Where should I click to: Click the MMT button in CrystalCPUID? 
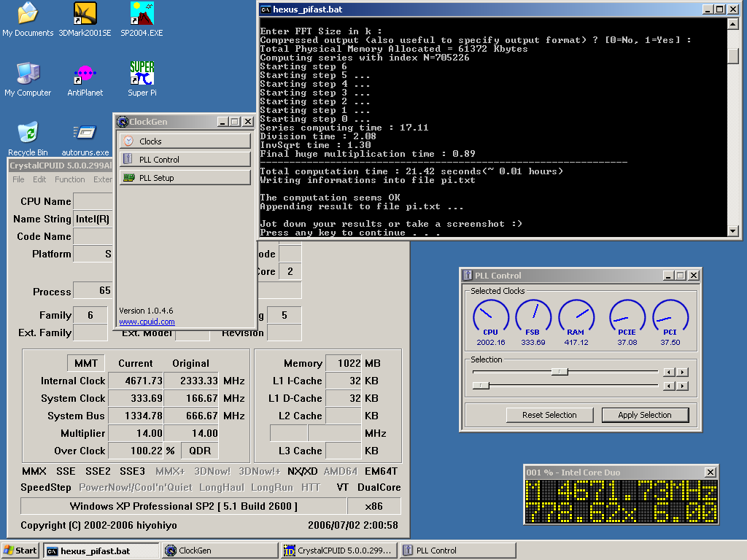click(86, 363)
